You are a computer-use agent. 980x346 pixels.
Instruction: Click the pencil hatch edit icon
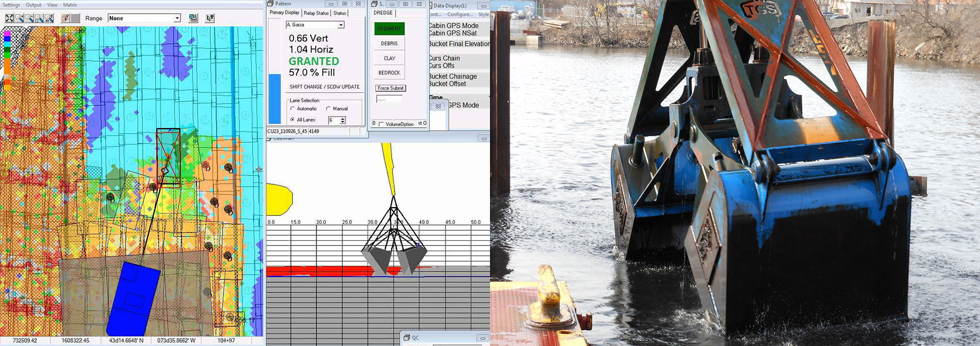[x=65, y=18]
